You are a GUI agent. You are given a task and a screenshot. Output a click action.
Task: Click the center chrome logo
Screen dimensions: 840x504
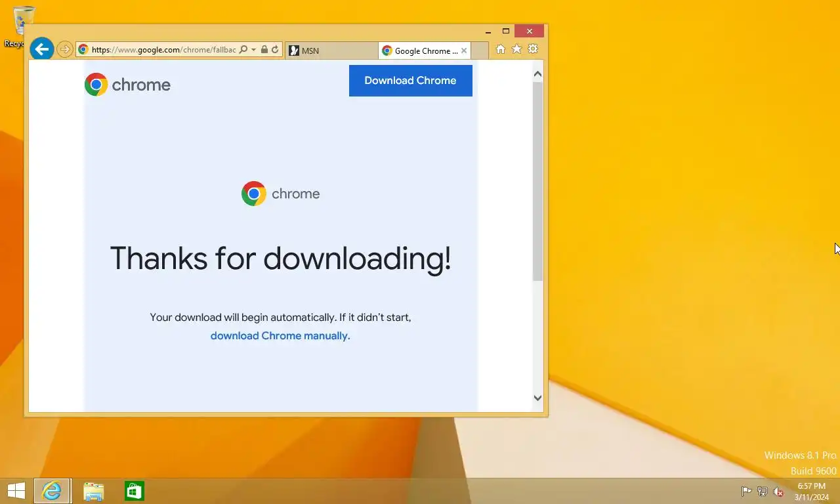click(x=280, y=194)
